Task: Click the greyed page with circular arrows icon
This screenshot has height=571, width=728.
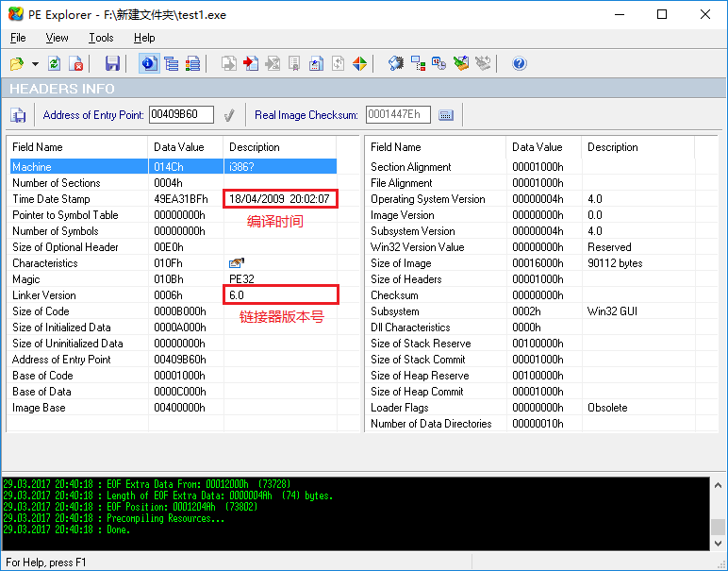Action: click(x=338, y=63)
